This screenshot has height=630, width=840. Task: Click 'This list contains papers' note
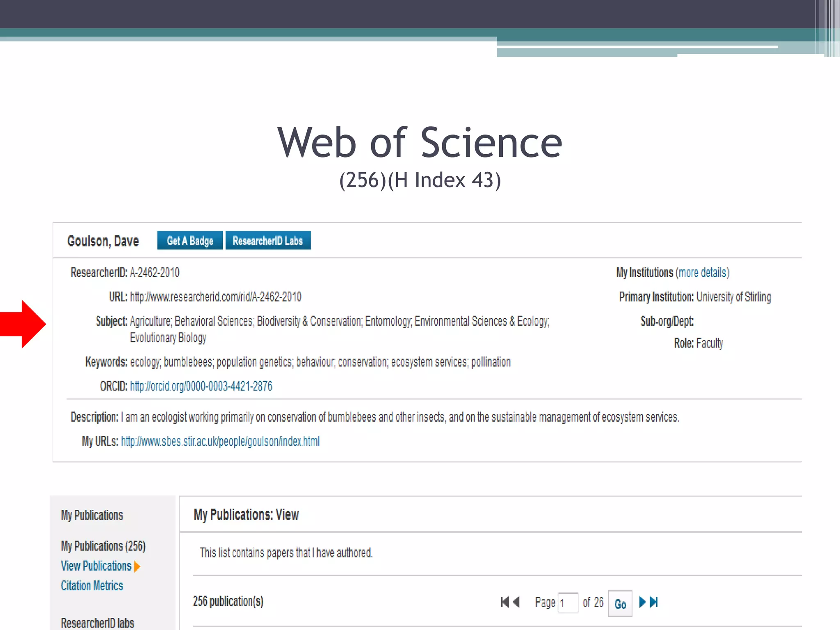click(x=286, y=553)
